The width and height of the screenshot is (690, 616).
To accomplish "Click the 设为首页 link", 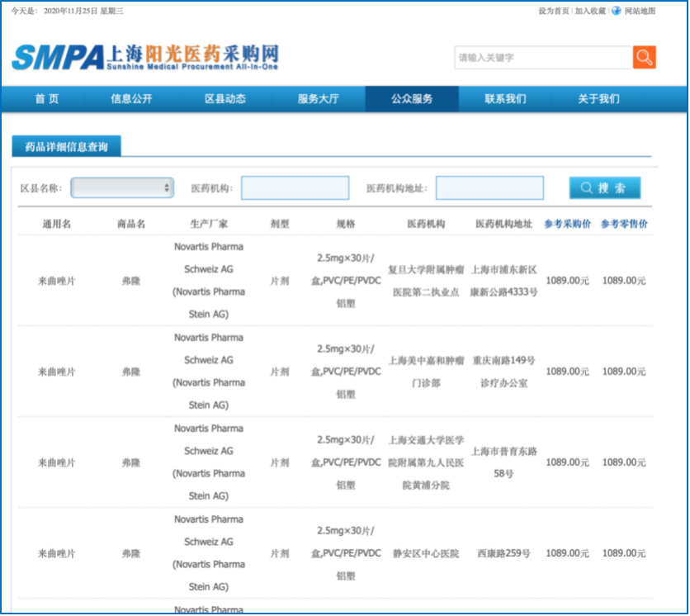I will pos(554,11).
